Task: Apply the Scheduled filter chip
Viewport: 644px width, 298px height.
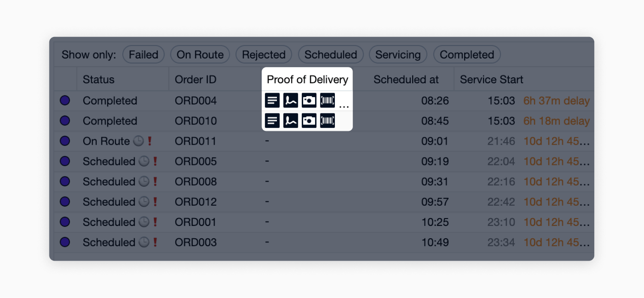Action: tap(331, 55)
